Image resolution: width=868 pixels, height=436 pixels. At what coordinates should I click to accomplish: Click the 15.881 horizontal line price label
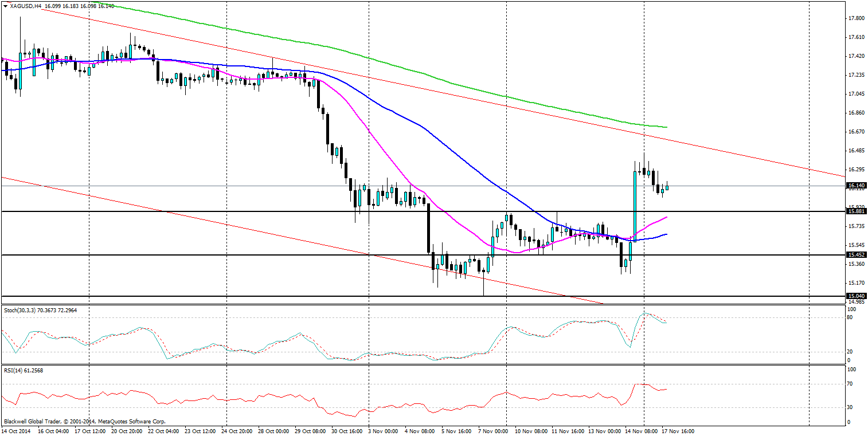coord(856,211)
